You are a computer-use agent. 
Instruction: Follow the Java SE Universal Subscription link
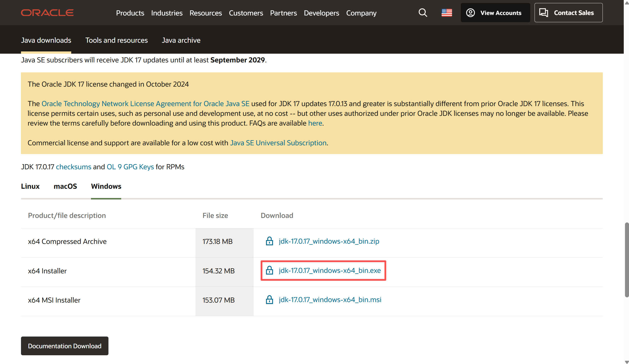point(278,143)
